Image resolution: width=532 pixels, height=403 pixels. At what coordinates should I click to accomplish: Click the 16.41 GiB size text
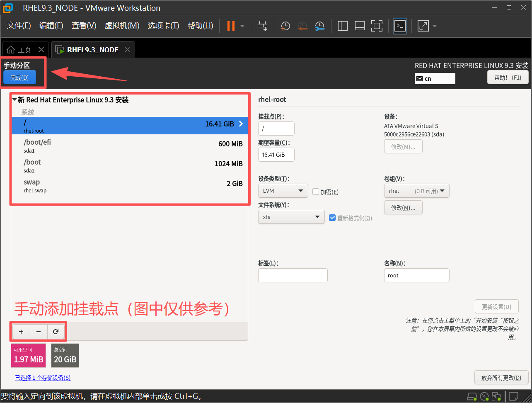pos(220,124)
